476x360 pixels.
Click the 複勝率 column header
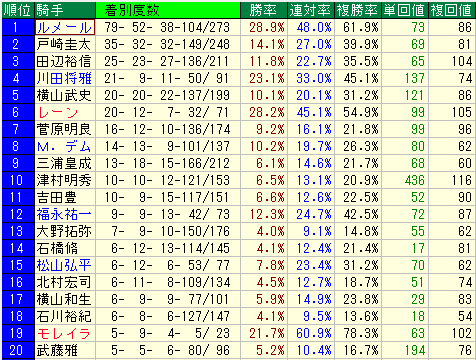(358, 10)
